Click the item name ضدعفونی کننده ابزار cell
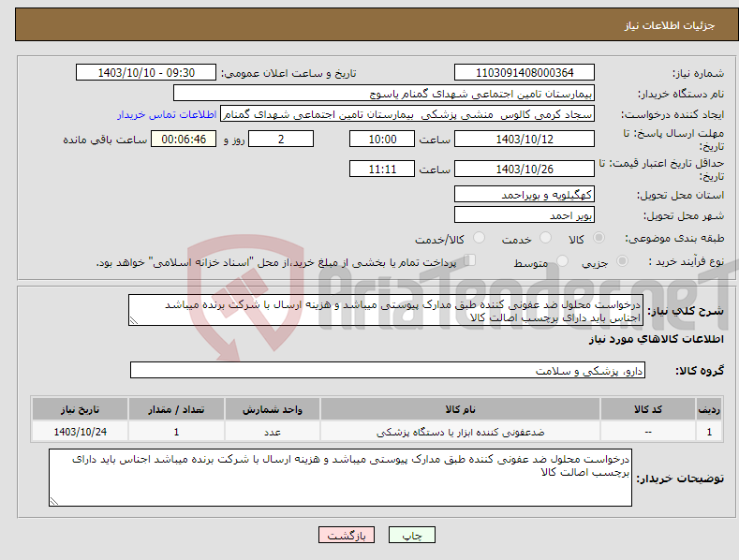This screenshot has height=560, width=739. [460, 432]
